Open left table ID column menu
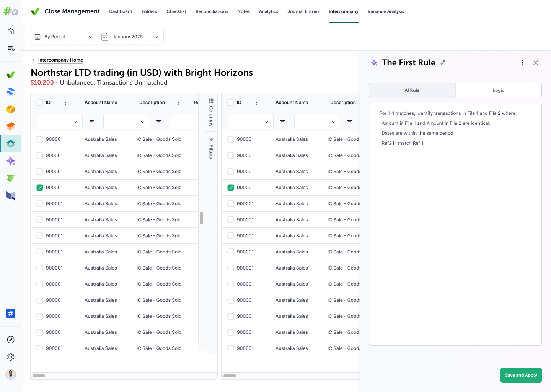 click(65, 103)
